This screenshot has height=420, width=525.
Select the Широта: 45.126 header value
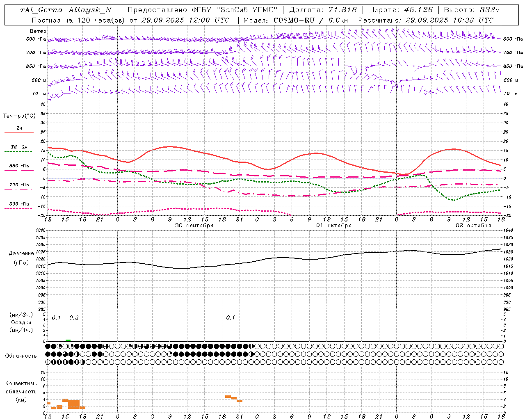(400, 10)
